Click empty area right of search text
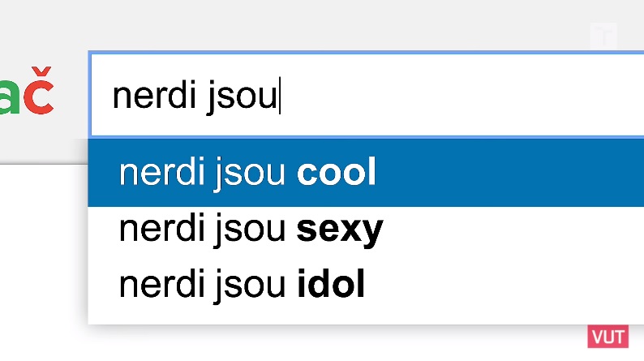This screenshot has height=361, width=644. pos(460,95)
